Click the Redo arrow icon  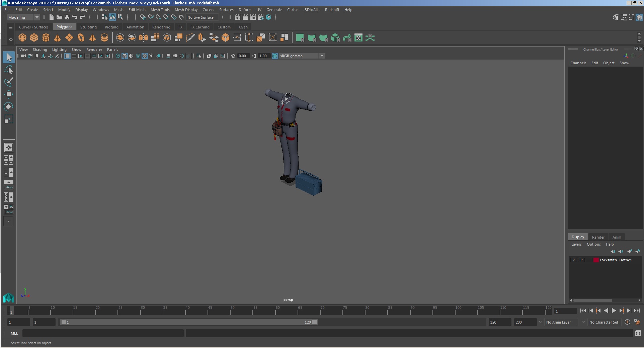(x=82, y=17)
